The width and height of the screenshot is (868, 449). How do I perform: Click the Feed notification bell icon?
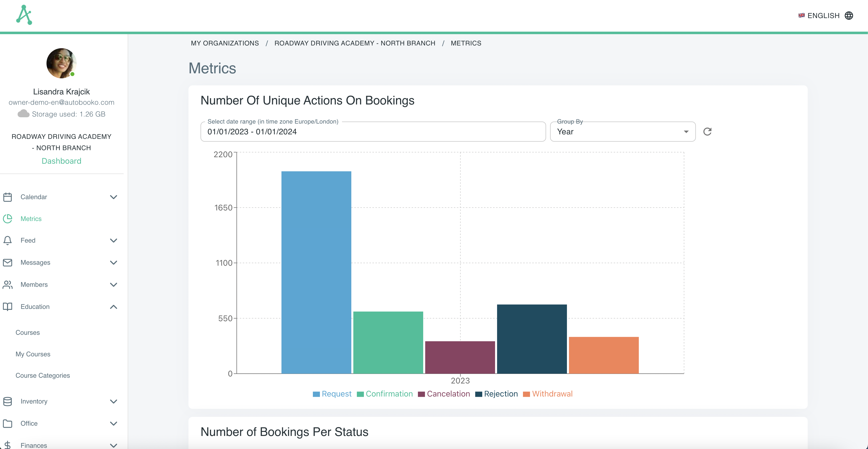(8, 240)
